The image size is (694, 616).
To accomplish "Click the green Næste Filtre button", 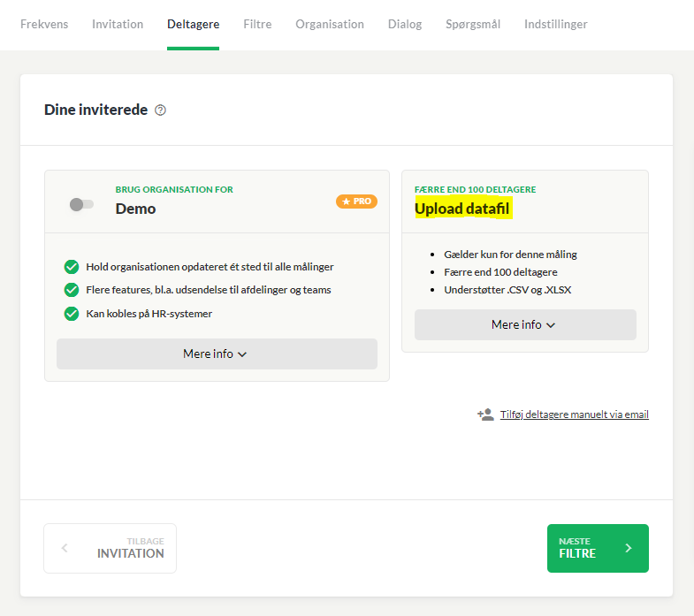I will (x=598, y=548).
